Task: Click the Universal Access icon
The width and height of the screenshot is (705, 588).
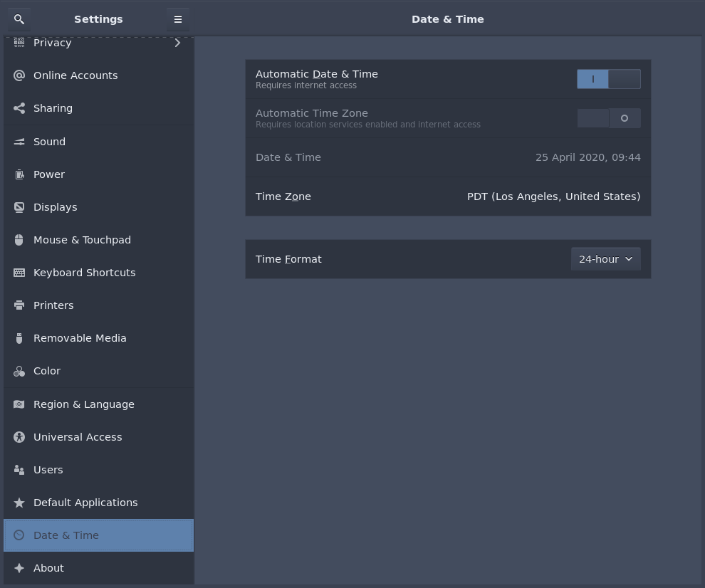Action: [x=19, y=437]
